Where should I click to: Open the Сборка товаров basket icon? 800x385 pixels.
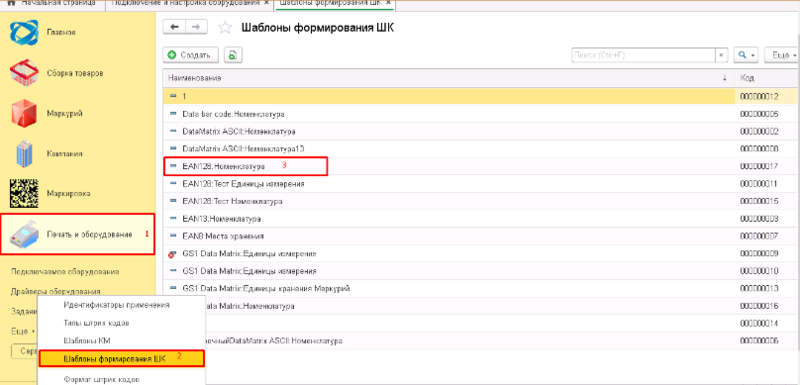click(23, 73)
